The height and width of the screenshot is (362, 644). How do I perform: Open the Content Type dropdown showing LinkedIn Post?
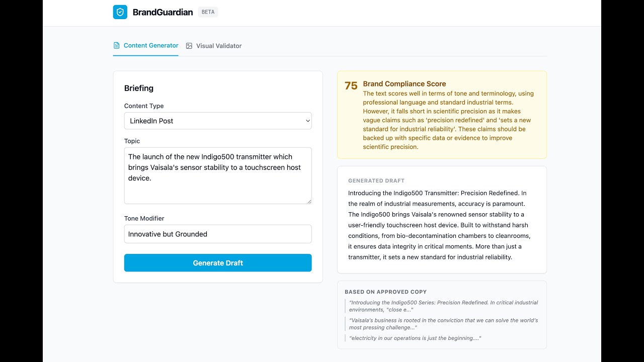click(x=218, y=121)
